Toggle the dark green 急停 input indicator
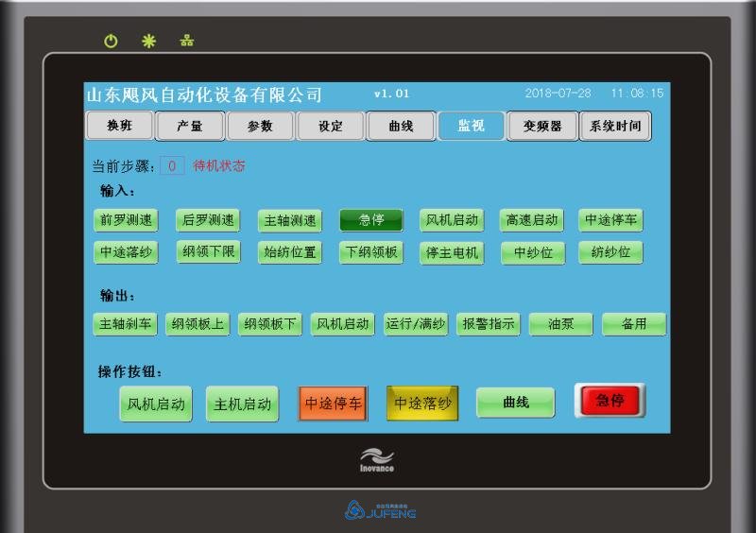Image resolution: width=756 pixels, height=533 pixels. [x=370, y=220]
